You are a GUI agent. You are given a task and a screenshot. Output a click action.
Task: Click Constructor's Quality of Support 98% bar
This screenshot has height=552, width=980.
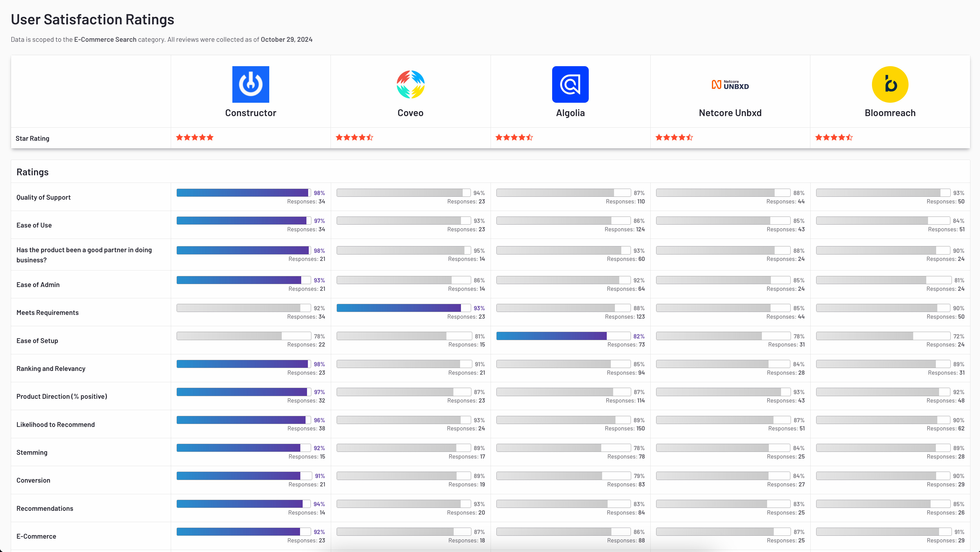point(244,193)
